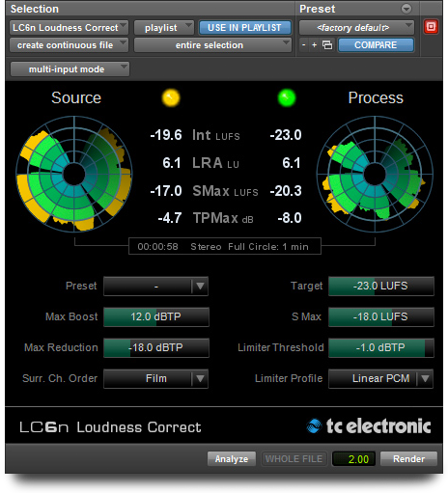This screenshot has width=448, height=493.
Task: Open the preset menu round arrow icon
Action: [406, 9]
